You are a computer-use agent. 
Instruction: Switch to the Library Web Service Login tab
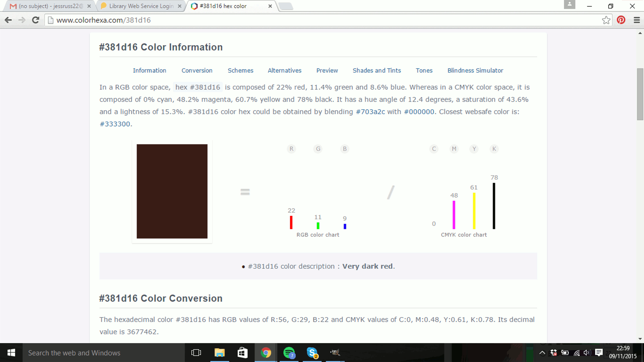141,6
